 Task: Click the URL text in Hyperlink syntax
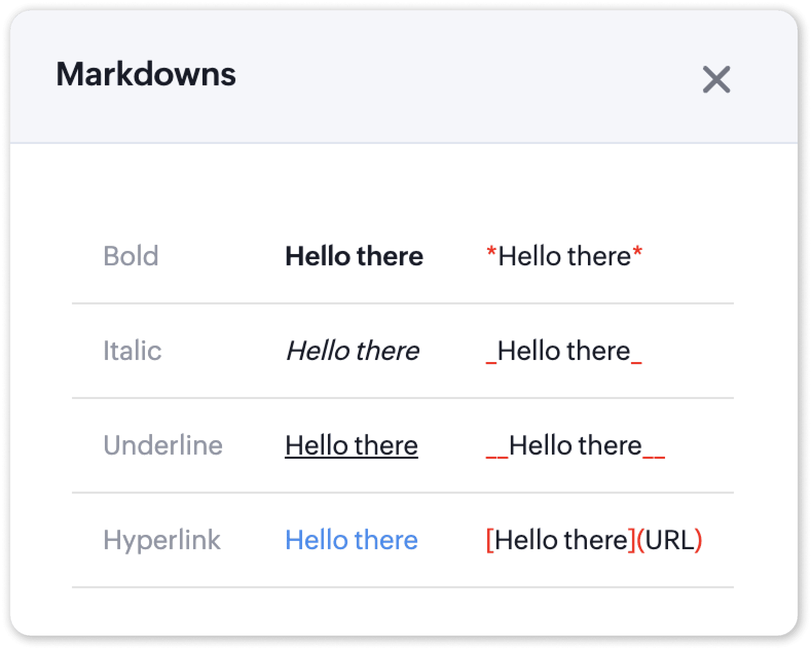point(670,540)
